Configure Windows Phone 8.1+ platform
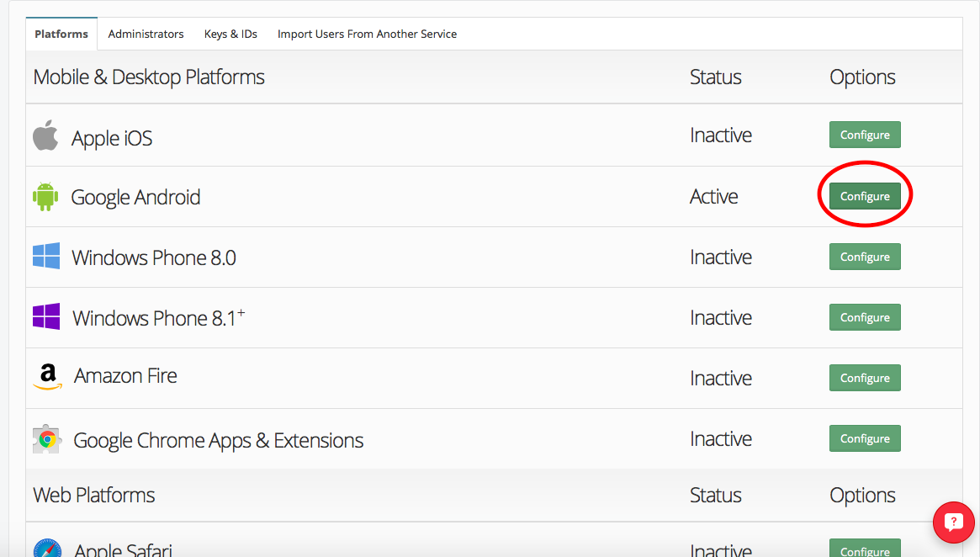The width and height of the screenshot is (980, 557). tap(865, 317)
